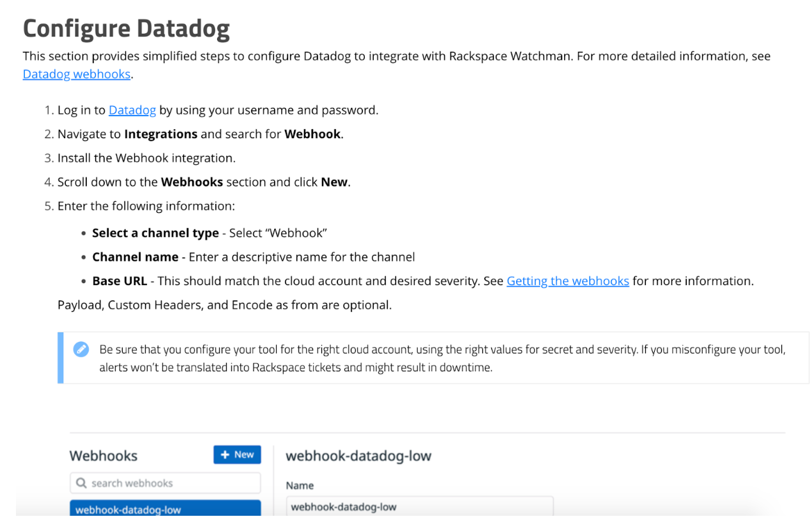This screenshot has height=526, width=812.
Task: Click the bold Webhook word in step 2
Action: point(313,134)
